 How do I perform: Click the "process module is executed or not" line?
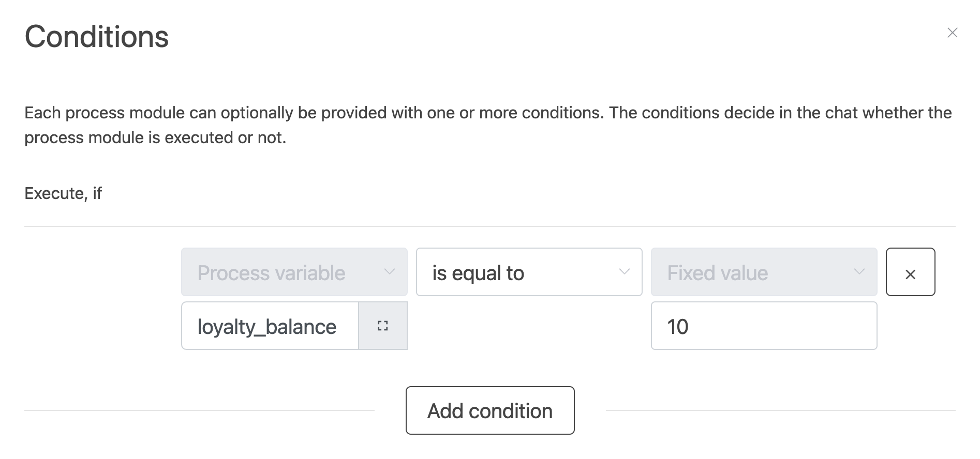point(155,137)
